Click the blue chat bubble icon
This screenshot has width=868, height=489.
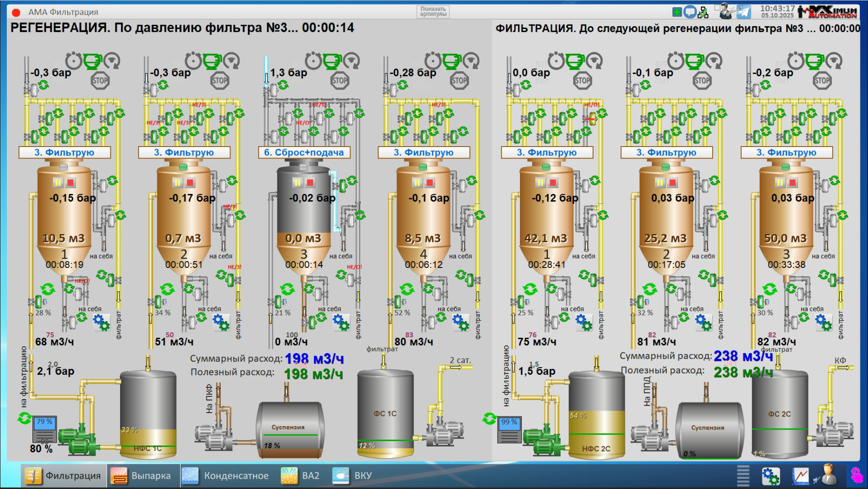(x=690, y=12)
